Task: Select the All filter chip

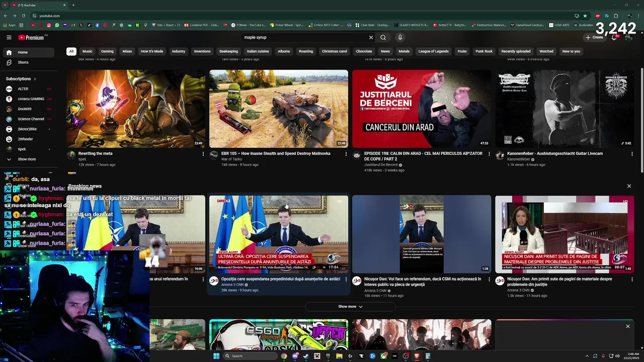Action: click(71, 51)
